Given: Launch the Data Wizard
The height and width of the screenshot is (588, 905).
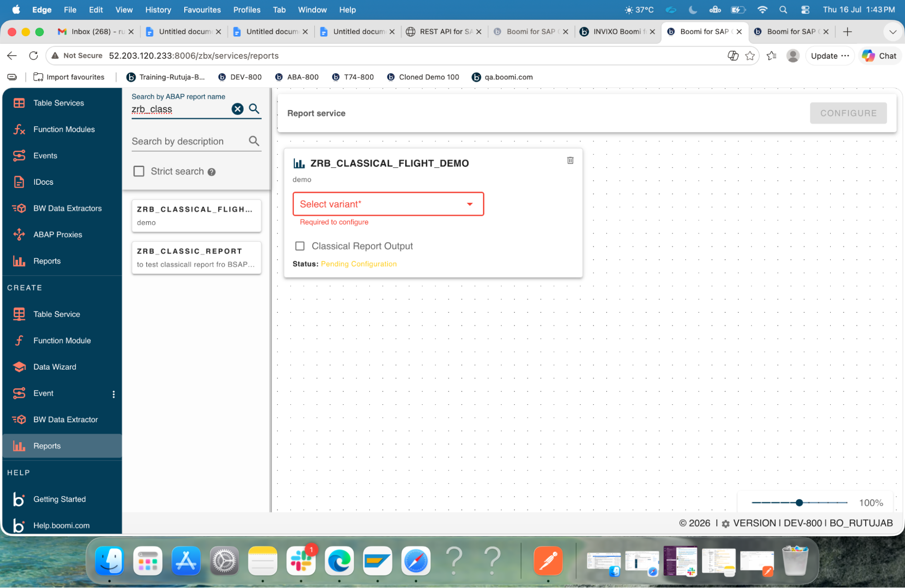Looking at the screenshot, I should [55, 367].
